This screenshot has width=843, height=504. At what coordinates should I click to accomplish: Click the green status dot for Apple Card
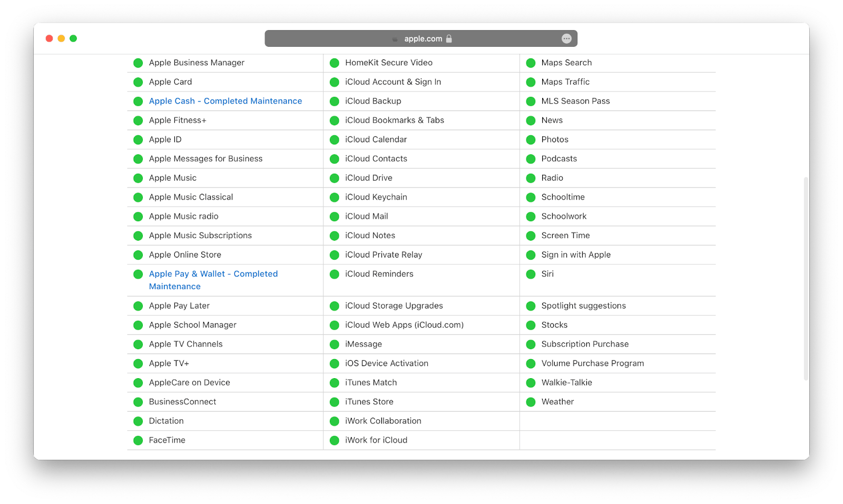[138, 82]
